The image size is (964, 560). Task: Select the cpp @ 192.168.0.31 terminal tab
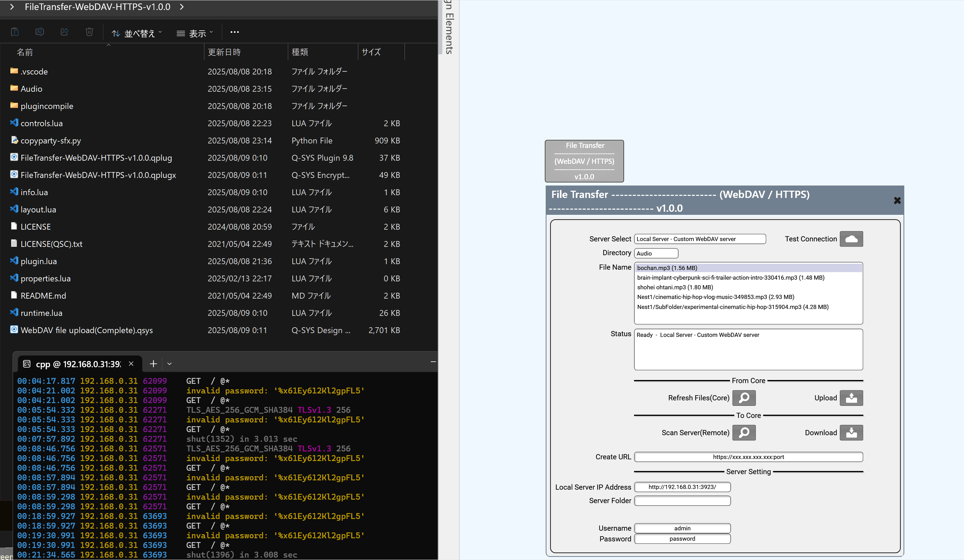78,364
